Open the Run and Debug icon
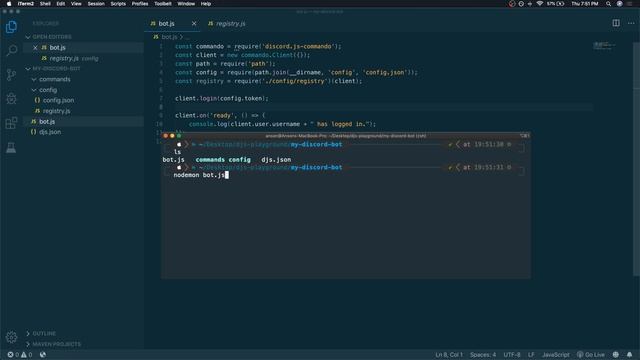Image resolution: width=640 pixels, height=360 pixels. 11,98
